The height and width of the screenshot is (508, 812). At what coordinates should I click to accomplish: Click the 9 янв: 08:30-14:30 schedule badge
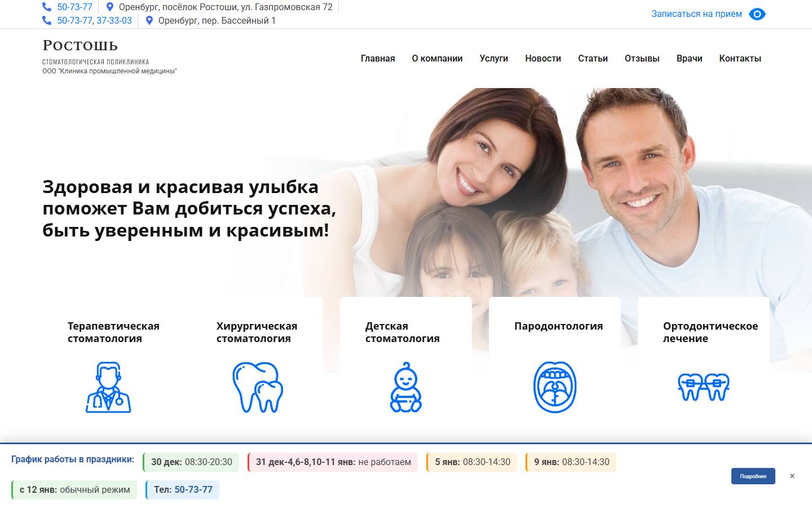pos(571,462)
